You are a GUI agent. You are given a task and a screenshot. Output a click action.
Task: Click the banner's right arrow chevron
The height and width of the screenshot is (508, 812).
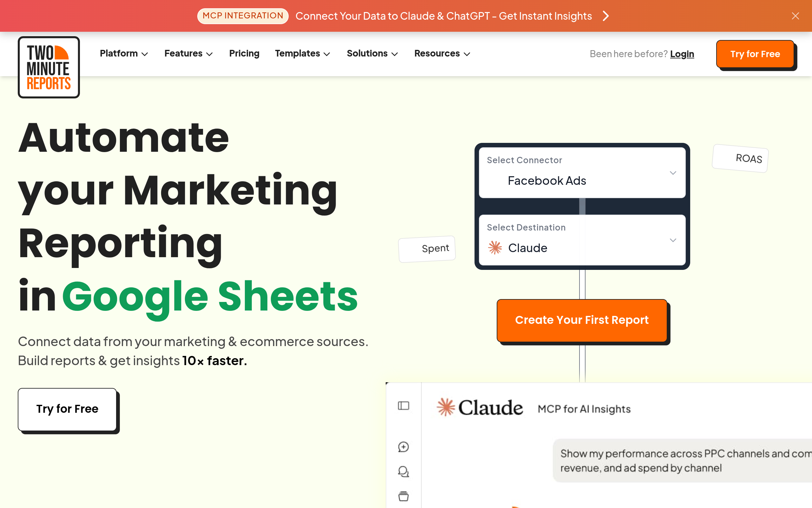click(x=606, y=16)
